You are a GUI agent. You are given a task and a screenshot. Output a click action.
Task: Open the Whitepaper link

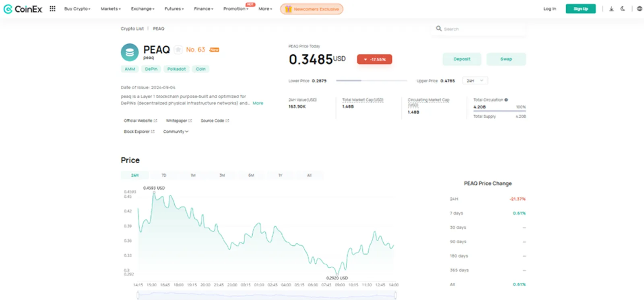(179, 121)
